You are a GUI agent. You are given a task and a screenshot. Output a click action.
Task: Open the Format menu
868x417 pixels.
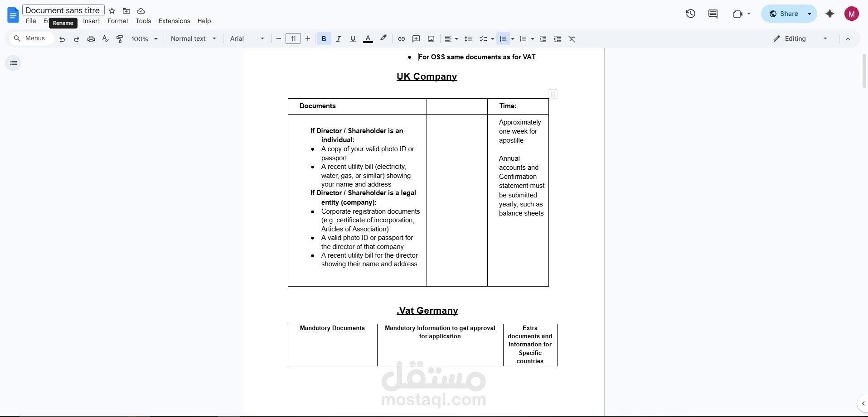tap(118, 21)
